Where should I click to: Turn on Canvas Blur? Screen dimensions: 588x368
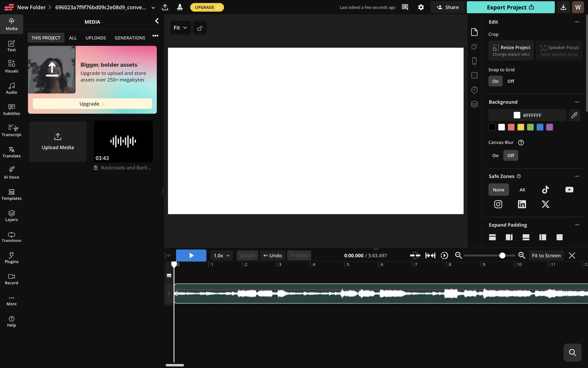495,155
